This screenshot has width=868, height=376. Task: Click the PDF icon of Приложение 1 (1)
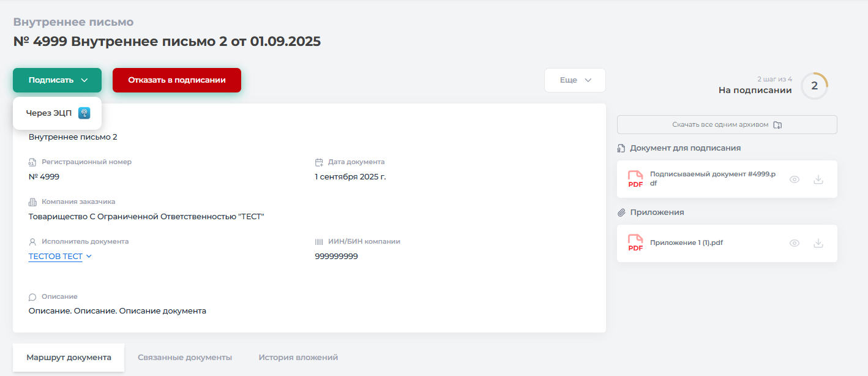point(635,243)
